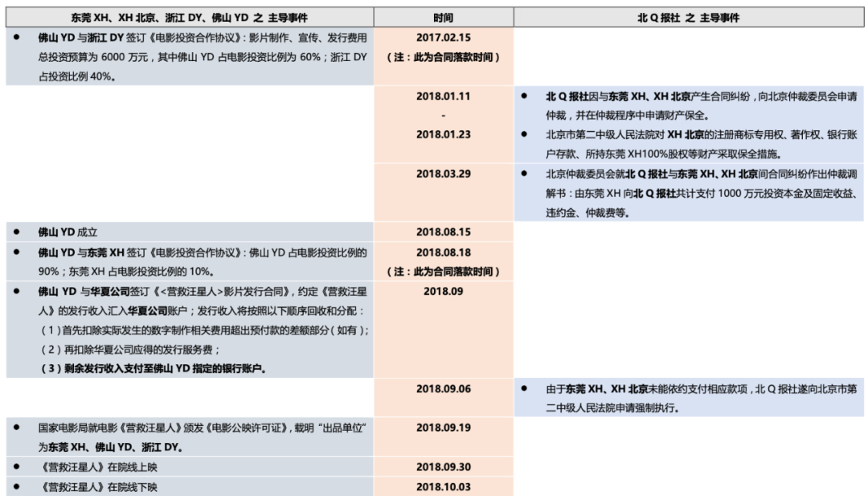This screenshot has width=868, height=500.
Task: Click the line '(1)首先扣除实际发生的数字制作相关费用'
Action: (x=204, y=330)
